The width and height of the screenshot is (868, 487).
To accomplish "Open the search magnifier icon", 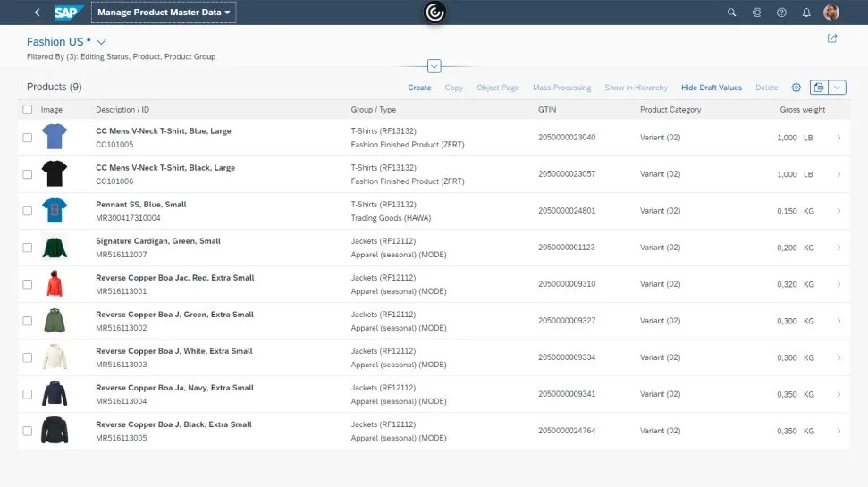I will point(731,13).
